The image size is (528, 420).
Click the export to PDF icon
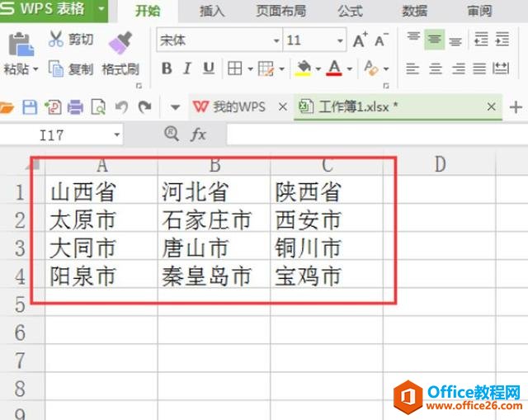point(53,107)
